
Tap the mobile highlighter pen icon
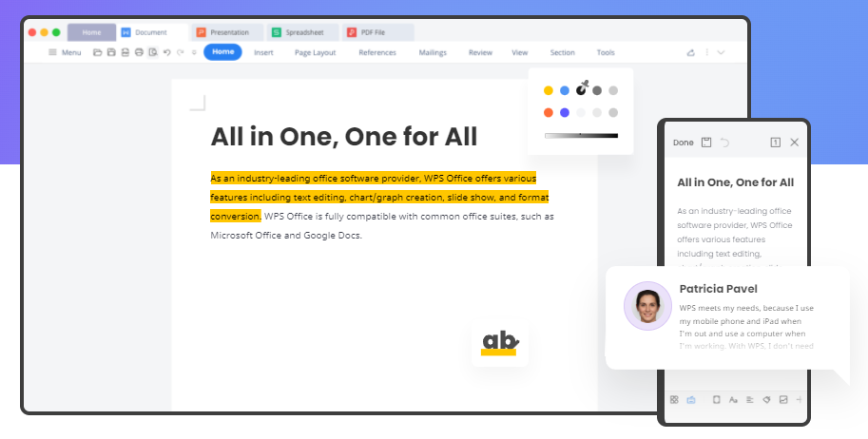point(766,400)
